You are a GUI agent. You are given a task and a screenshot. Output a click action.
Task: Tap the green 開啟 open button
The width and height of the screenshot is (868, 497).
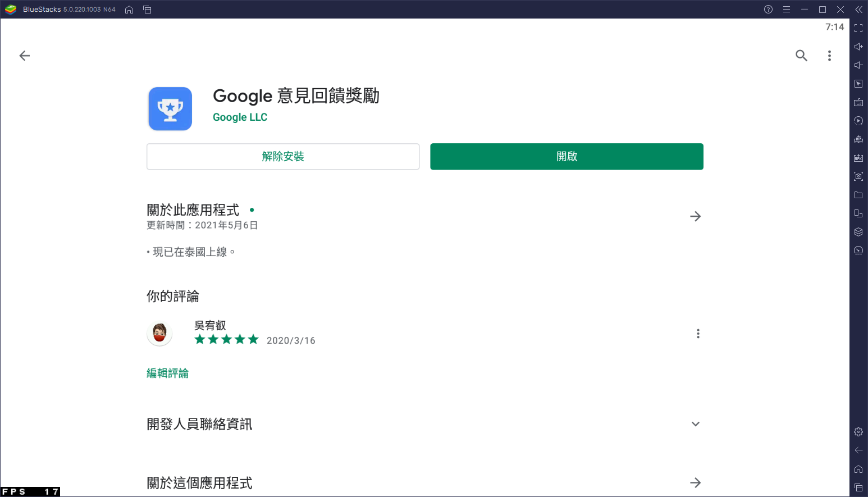pyautogui.click(x=567, y=157)
